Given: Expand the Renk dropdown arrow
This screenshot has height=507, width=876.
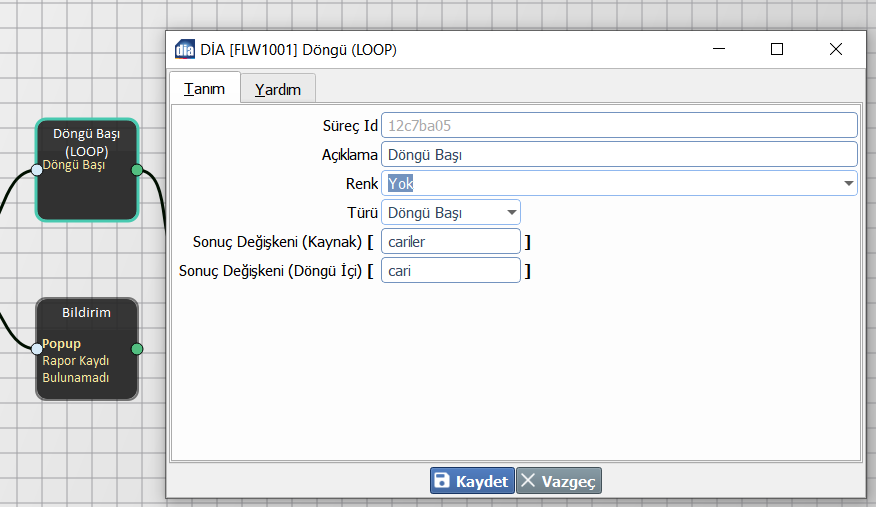Looking at the screenshot, I should 848,183.
